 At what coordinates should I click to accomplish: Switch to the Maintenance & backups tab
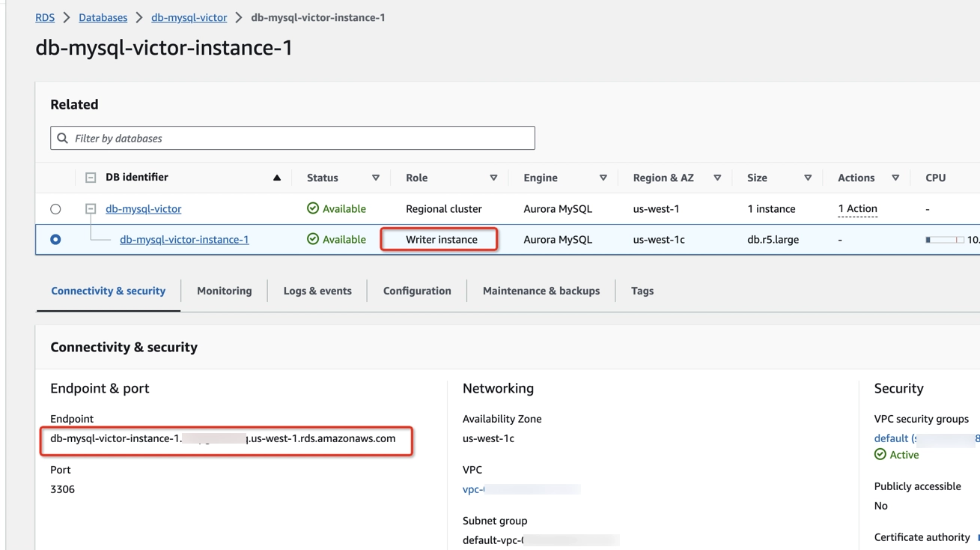[541, 291]
